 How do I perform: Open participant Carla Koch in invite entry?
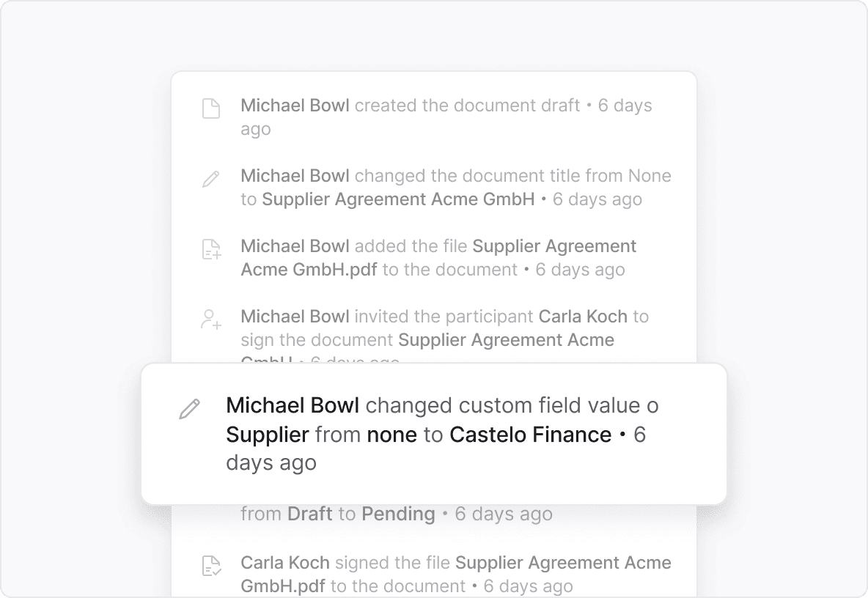point(583,316)
